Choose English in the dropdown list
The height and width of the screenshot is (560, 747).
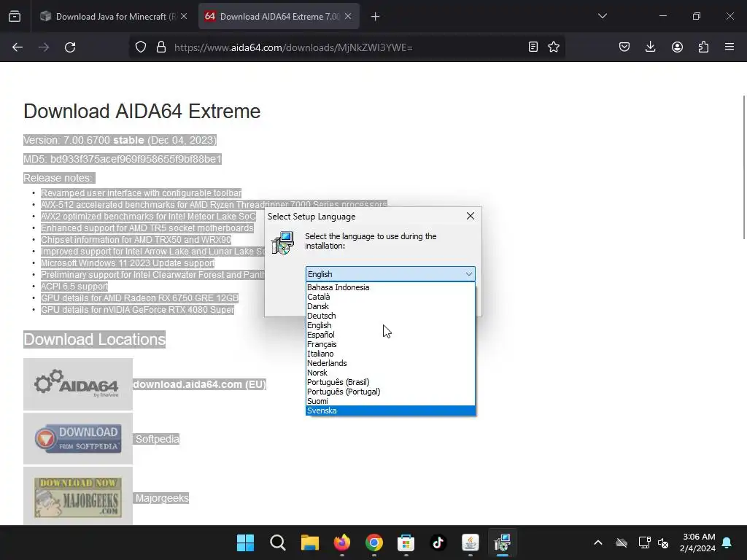pyautogui.click(x=391, y=326)
